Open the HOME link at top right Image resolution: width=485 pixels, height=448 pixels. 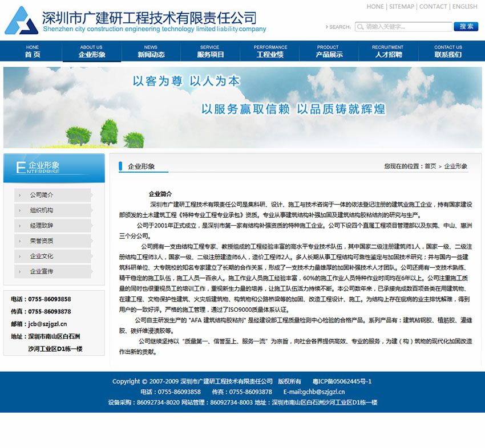tap(375, 7)
